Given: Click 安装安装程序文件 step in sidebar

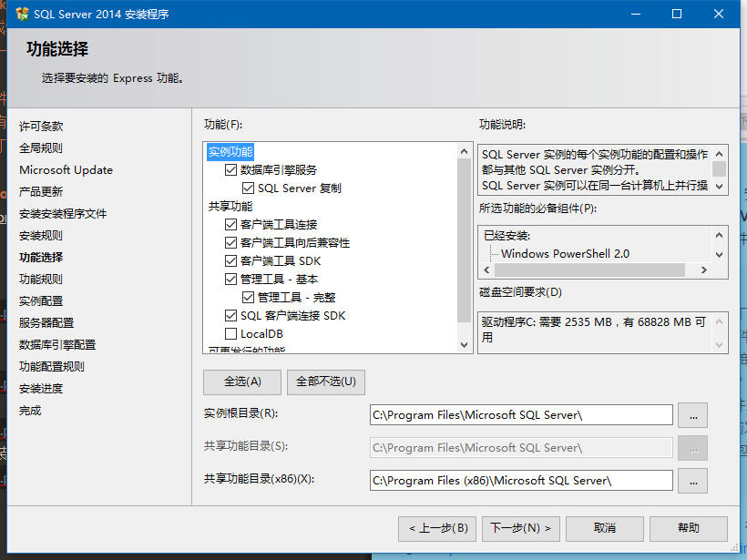Looking at the screenshot, I should 63,214.
